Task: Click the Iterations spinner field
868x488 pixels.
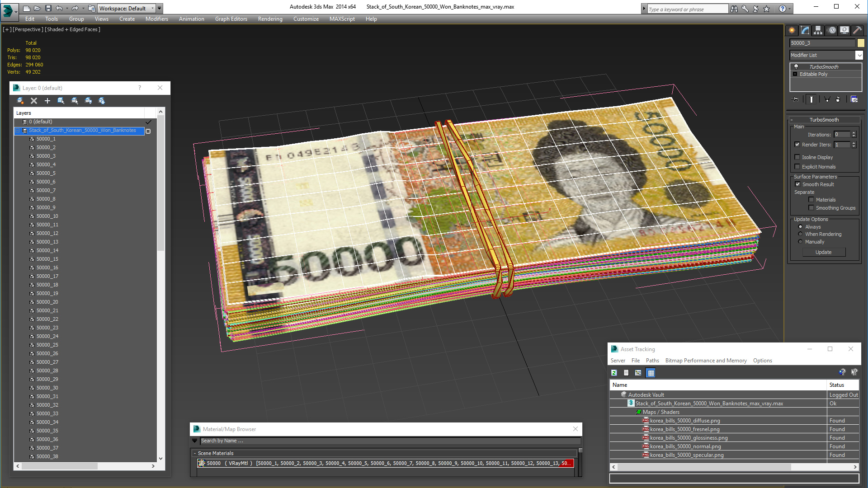Action: coord(842,135)
